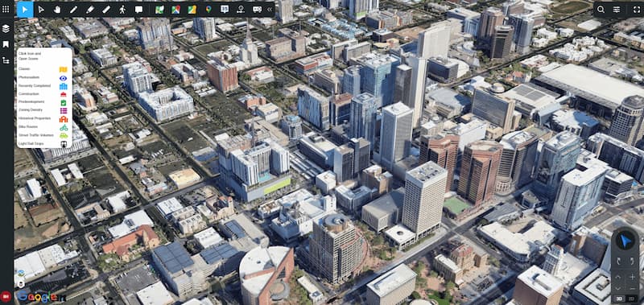Rotate view clockwise

click(x=632, y=262)
